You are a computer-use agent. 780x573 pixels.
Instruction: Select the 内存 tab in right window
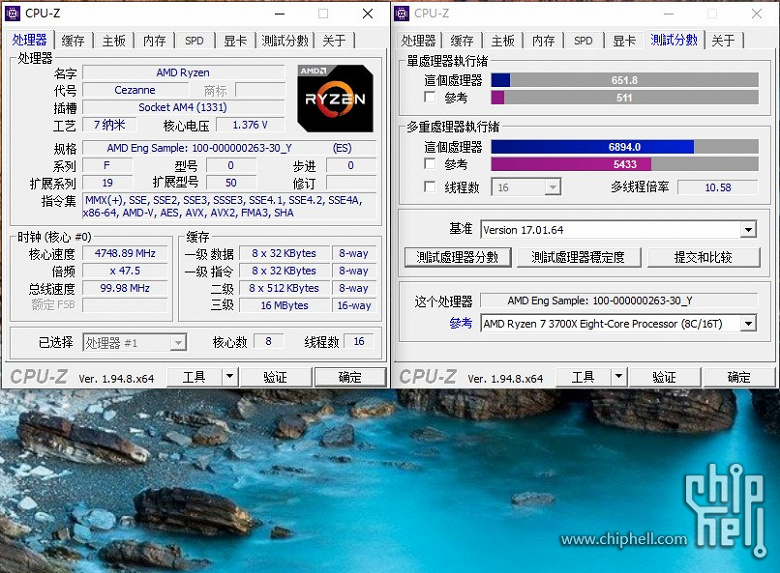[x=544, y=40]
